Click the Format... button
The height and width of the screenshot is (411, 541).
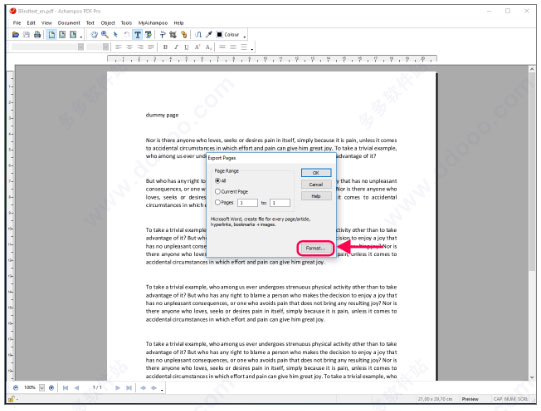315,248
